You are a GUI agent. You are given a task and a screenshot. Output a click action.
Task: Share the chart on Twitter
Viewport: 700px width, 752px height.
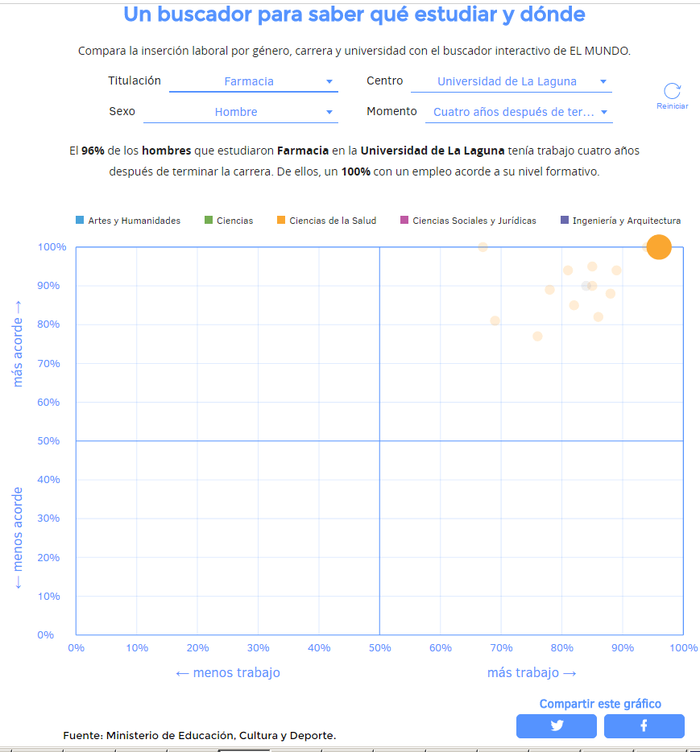[x=557, y=725]
